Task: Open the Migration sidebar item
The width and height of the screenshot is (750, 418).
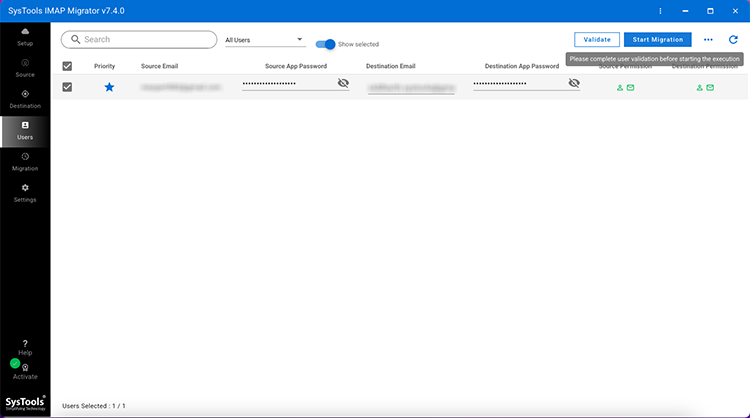Action: click(25, 162)
